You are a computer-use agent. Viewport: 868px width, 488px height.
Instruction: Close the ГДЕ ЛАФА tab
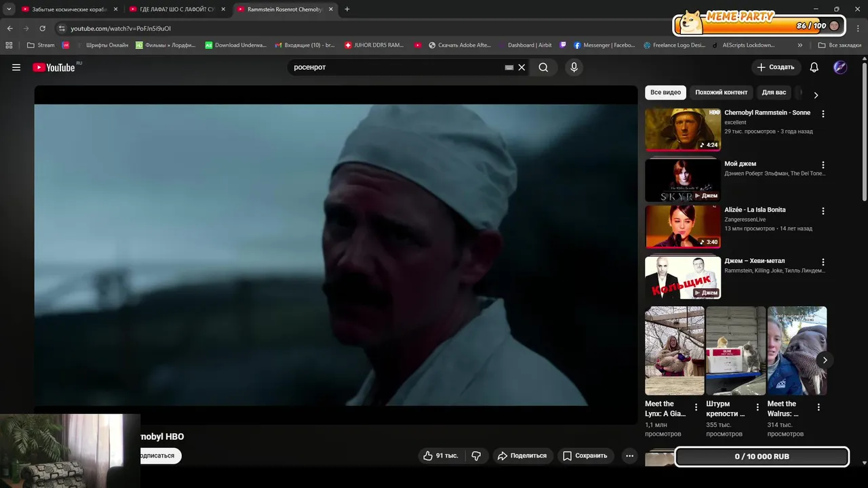pyautogui.click(x=223, y=9)
